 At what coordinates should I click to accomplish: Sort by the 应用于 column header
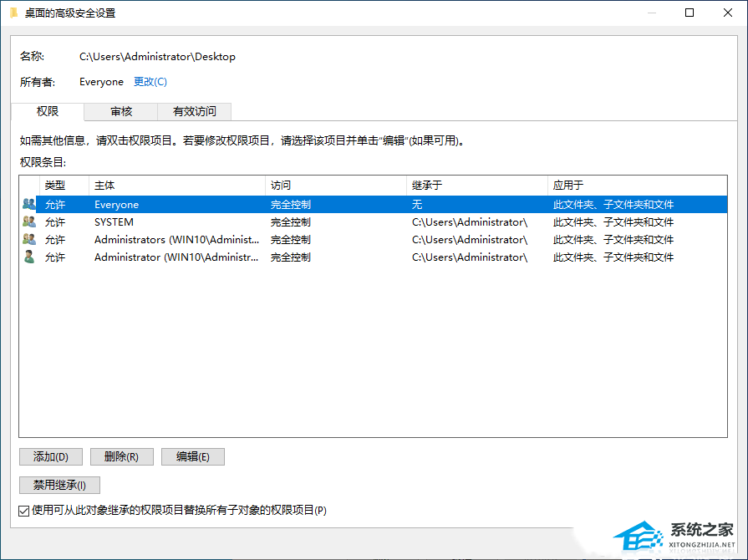coord(638,185)
